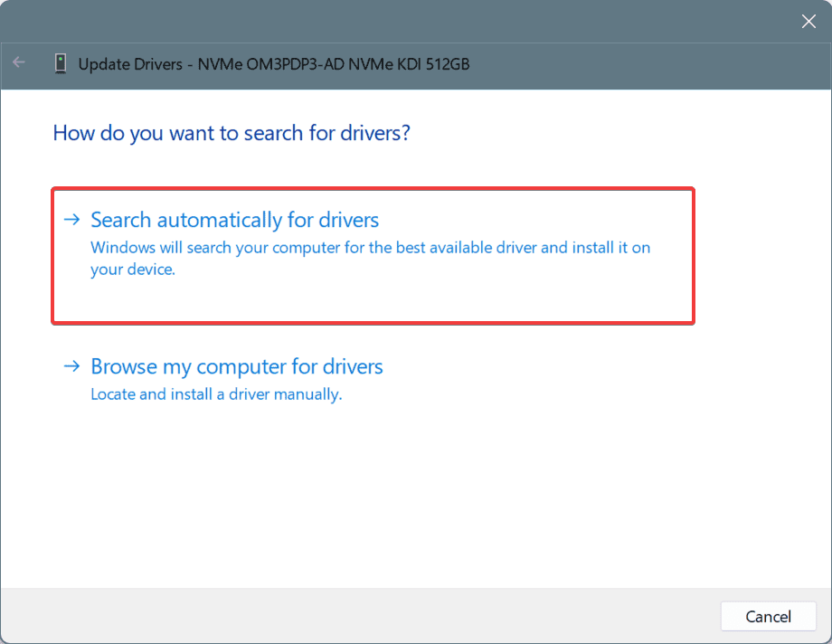Click the 'Update Drivers - NVMe OM3PDP3-AD' title text
The image size is (832, 644).
(274, 64)
